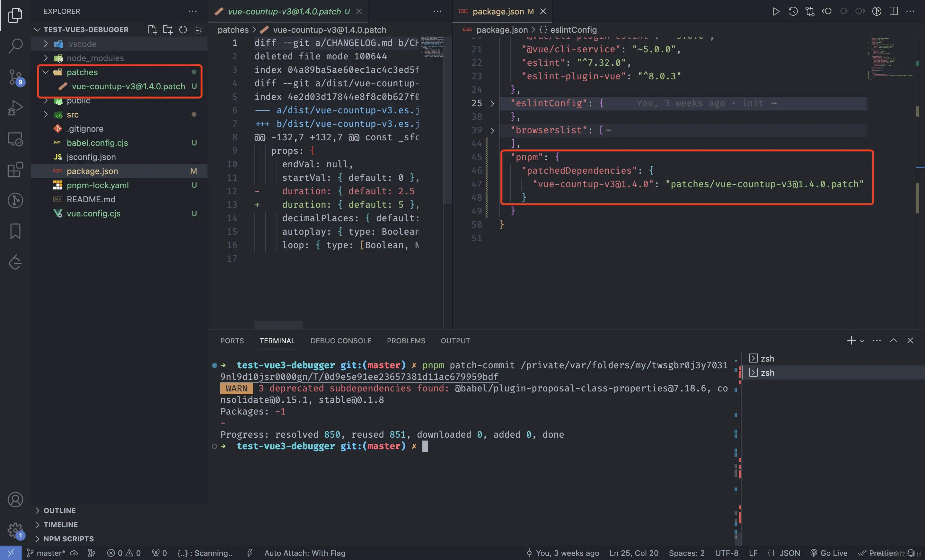The height and width of the screenshot is (560, 925).
Task: Click the minimap of the patch editor
Action: (x=432, y=47)
